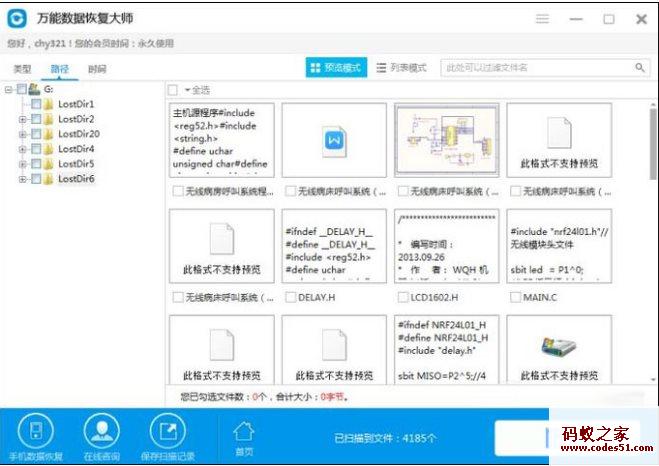Switch to the 类型 type tab
This screenshot has width=659, height=466.
[x=22, y=69]
